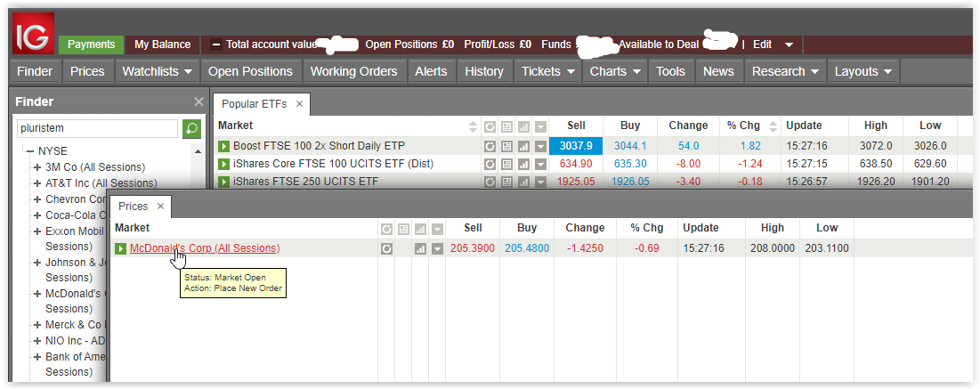Click dropdown header icon in Prices window

click(438, 229)
